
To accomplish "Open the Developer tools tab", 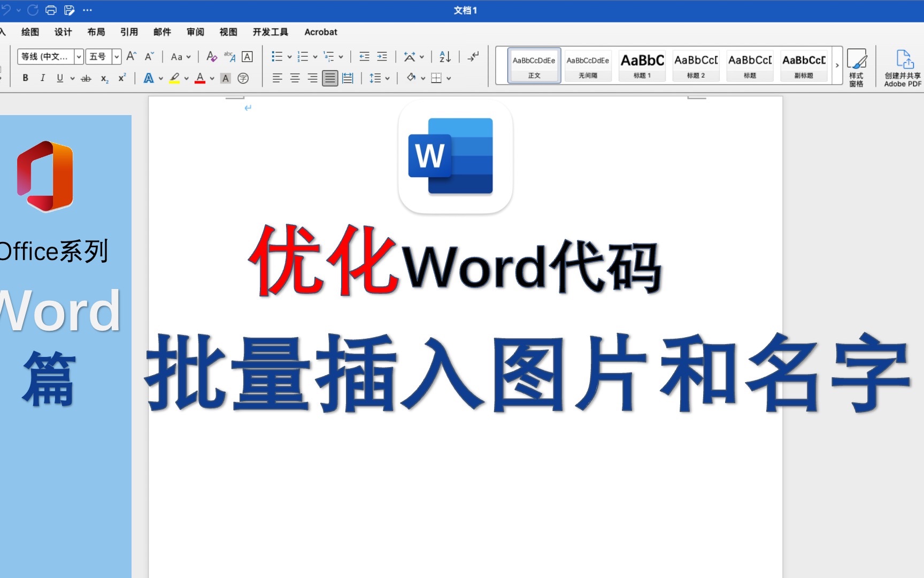I will (x=271, y=32).
